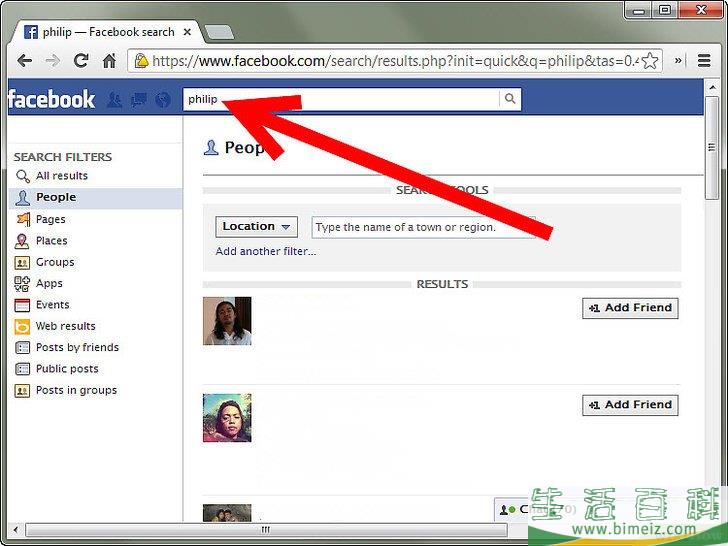
Task: Add Friend for second result
Action: click(630, 405)
